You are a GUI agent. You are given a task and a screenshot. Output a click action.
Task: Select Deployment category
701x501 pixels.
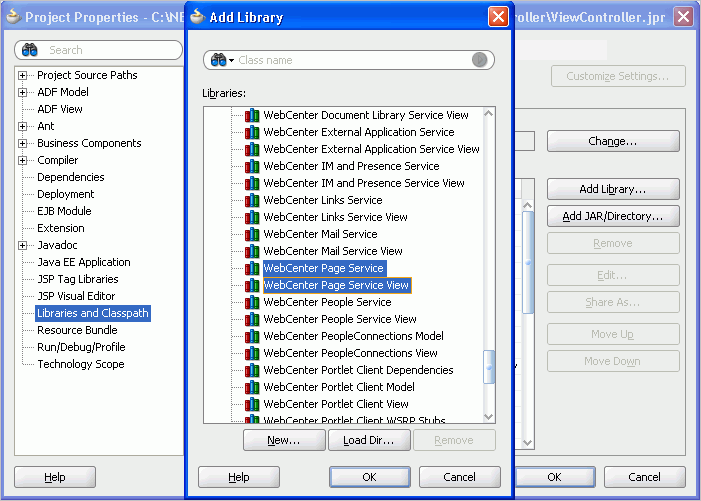point(66,194)
